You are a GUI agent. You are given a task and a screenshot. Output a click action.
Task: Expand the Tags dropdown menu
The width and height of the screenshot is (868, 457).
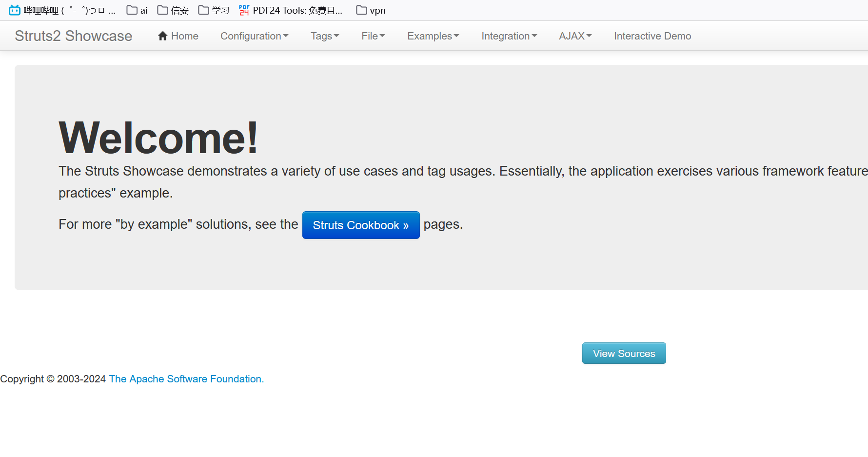click(325, 36)
